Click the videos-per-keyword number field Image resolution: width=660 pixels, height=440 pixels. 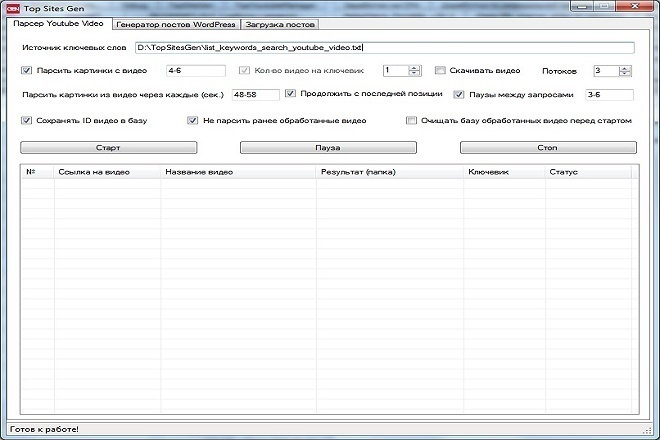396,71
